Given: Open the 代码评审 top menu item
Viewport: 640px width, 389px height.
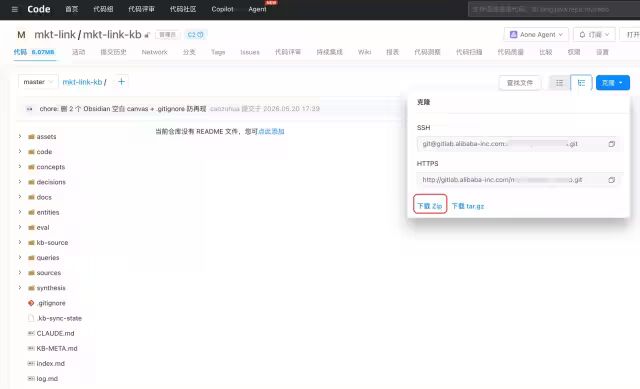Looking at the screenshot, I should tap(142, 9).
